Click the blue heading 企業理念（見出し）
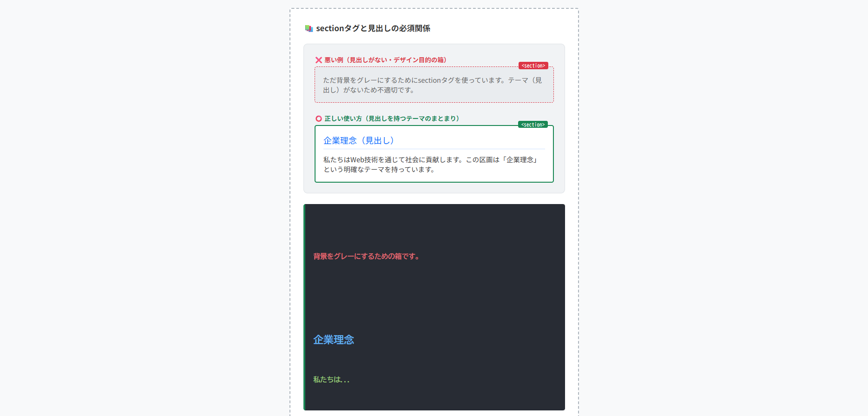The height and width of the screenshot is (416, 868). 359,140
